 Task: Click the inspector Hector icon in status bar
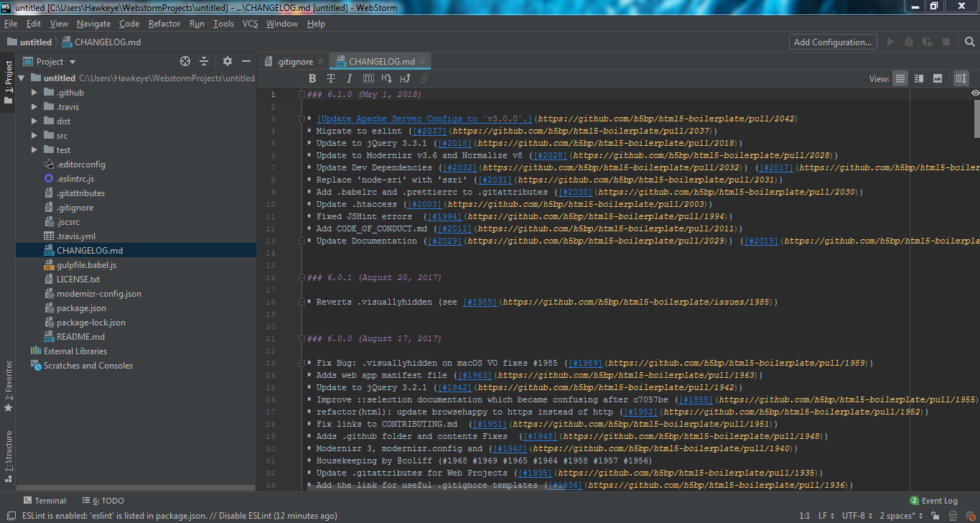953,516
